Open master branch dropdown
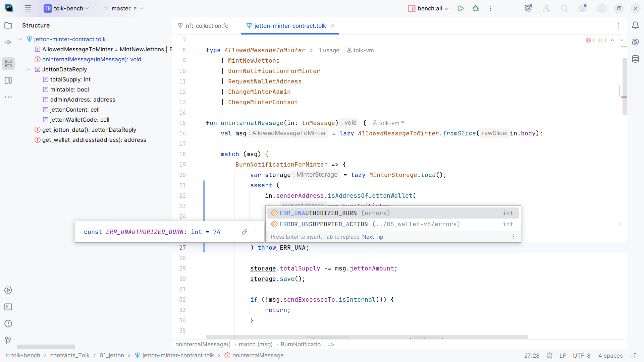Screen dimensions: 644x362 124,8
